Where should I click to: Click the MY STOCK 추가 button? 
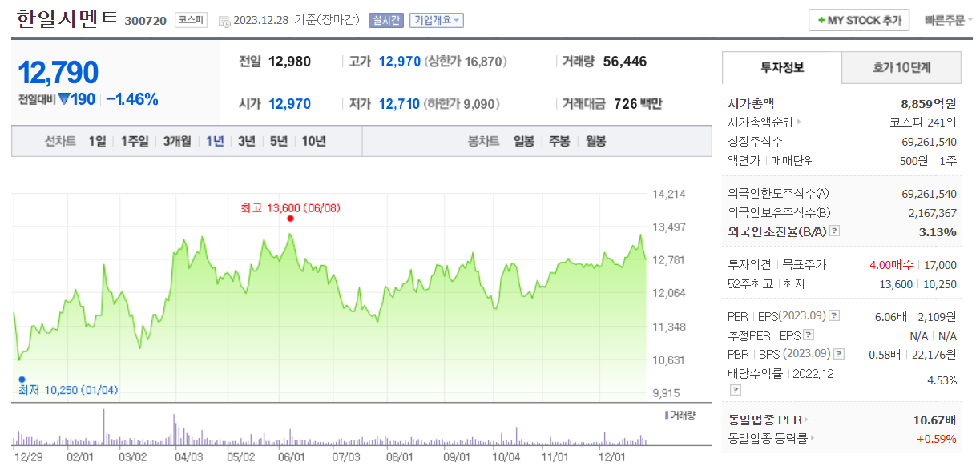pos(859,21)
